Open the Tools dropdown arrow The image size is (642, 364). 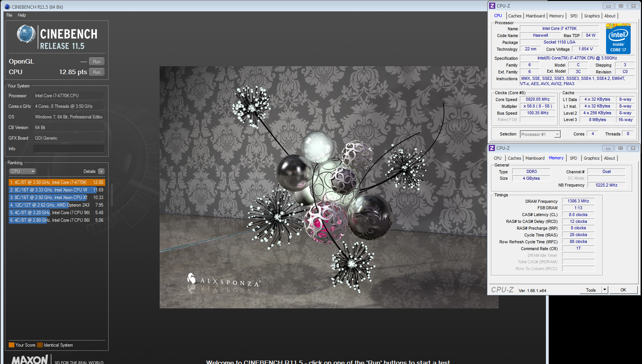pyautogui.click(x=605, y=290)
